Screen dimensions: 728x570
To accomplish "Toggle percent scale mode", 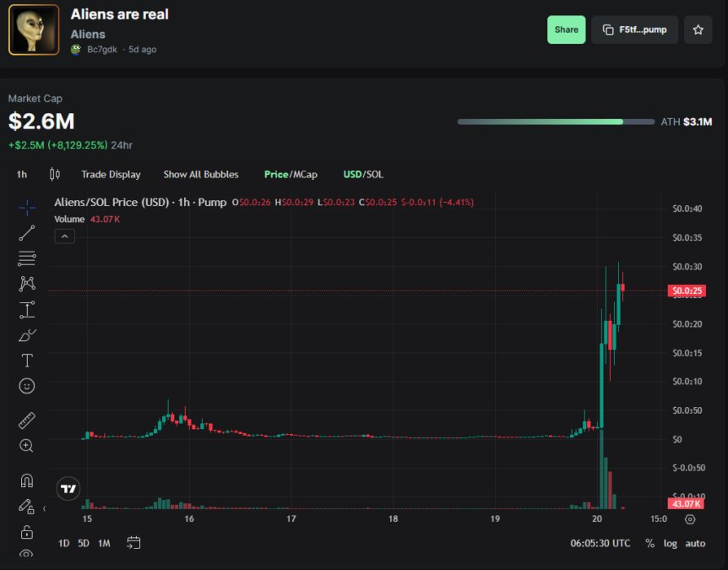I will pos(649,543).
